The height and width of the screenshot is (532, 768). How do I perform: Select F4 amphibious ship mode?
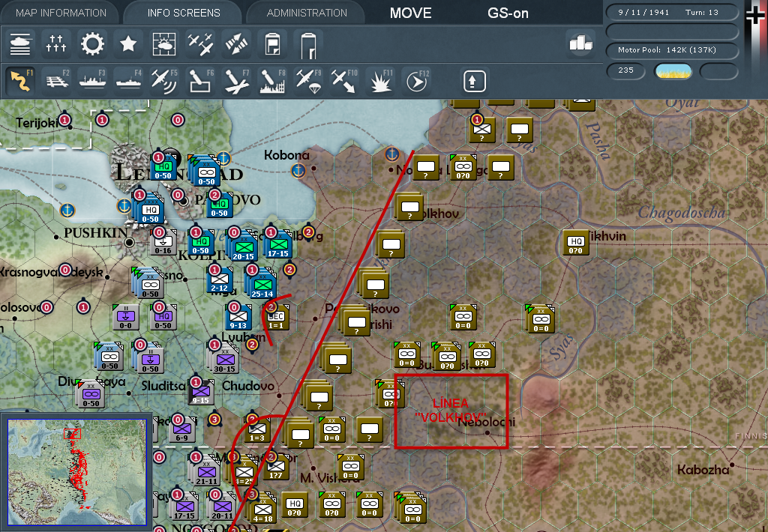tap(128, 81)
